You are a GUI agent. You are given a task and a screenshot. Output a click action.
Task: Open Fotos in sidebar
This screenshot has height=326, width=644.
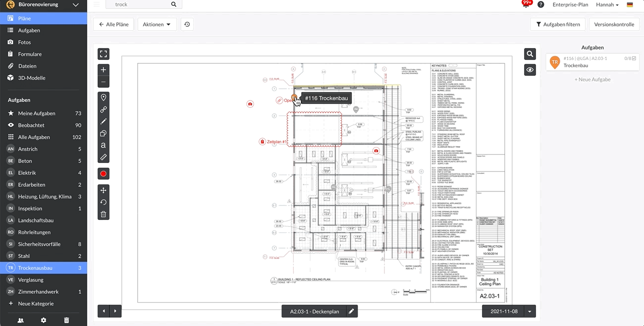pos(44,42)
